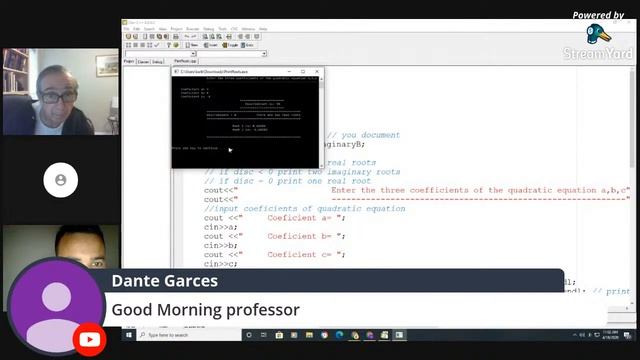Click the New Source File icon

145,36
